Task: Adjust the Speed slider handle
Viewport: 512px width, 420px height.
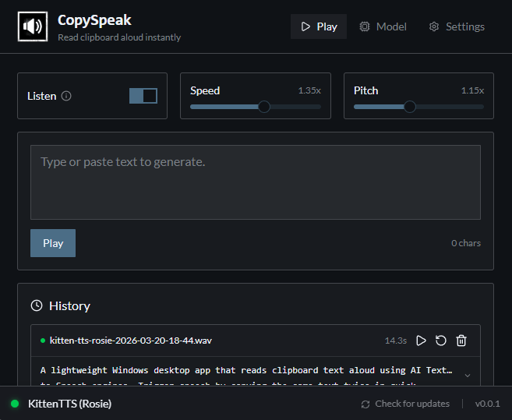Action: point(264,107)
